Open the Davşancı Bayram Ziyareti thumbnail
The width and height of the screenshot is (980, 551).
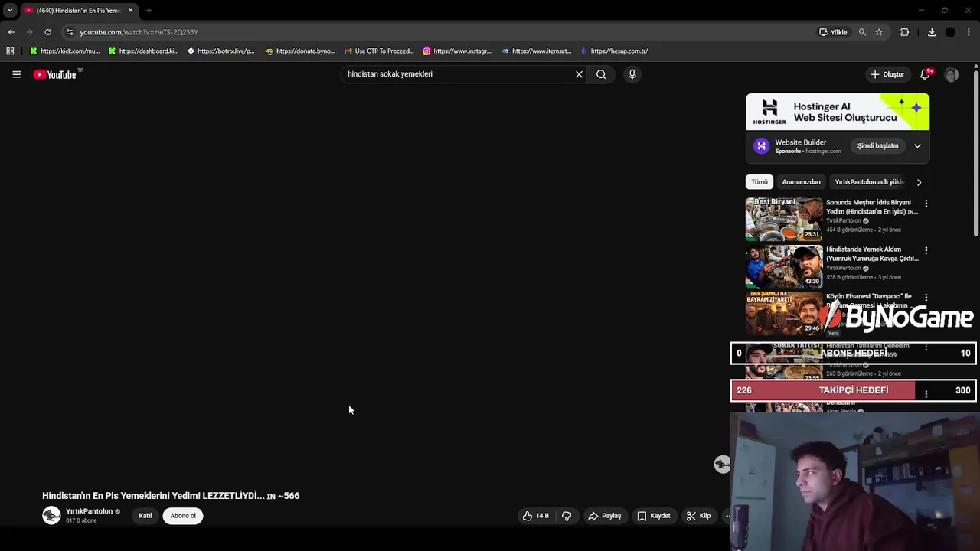(x=784, y=312)
